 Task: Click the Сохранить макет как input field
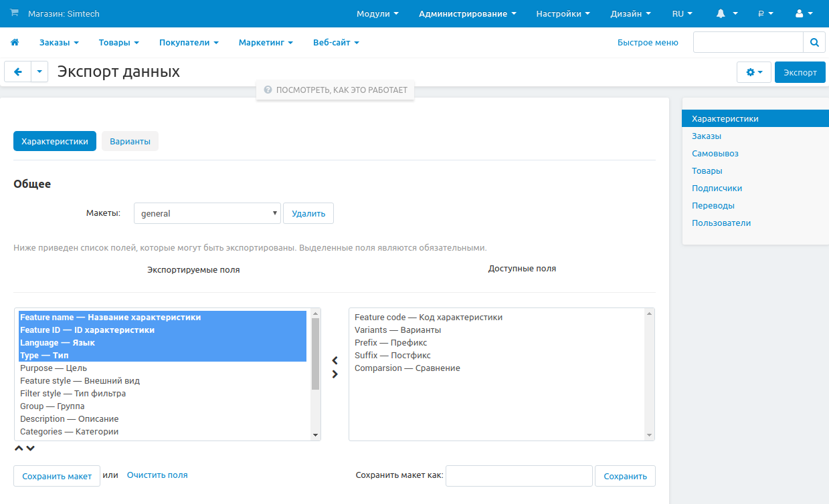[x=519, y=476]
